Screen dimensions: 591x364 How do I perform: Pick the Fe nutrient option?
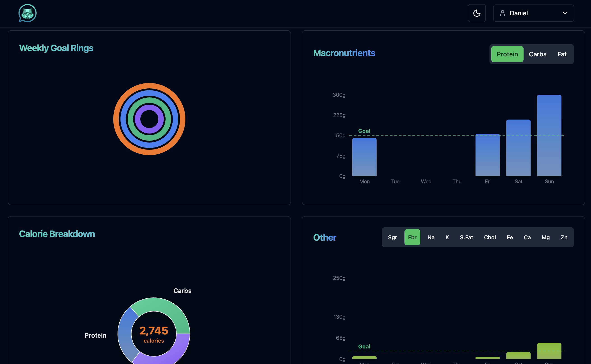point(510,237)
